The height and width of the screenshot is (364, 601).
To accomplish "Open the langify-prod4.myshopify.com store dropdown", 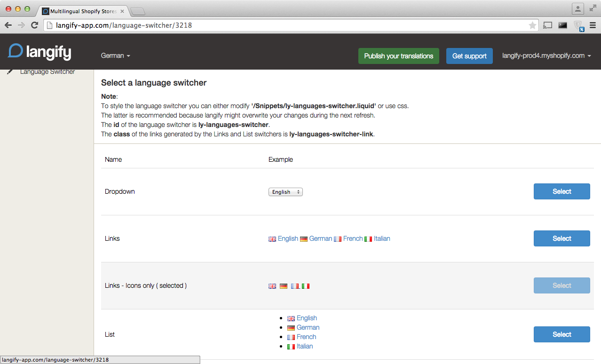I will tap(546, 55).
